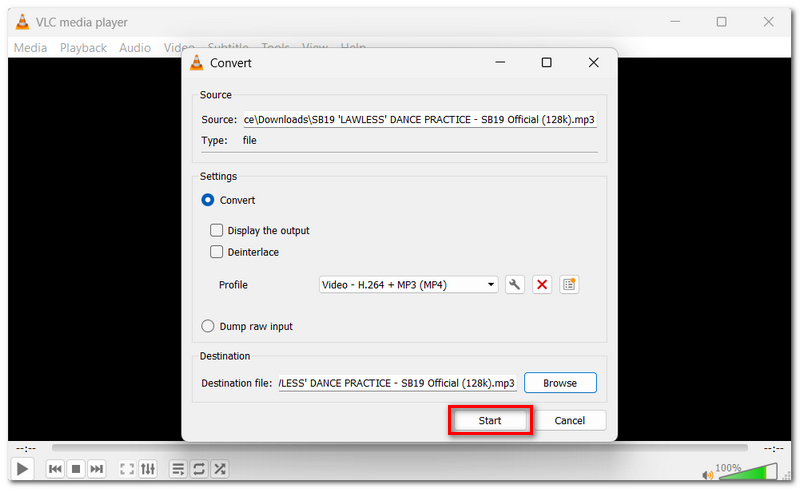This screenshot has height=489, width=800.
Task: Click the Play button in the control bar
Action: click(x=22, y=469)
